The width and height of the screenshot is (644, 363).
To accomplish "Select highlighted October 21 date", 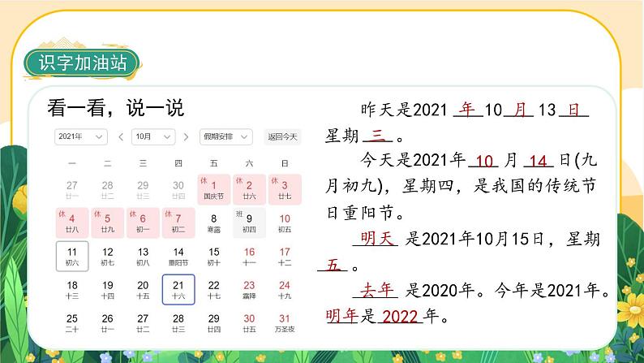I will (x=178, y=289).
